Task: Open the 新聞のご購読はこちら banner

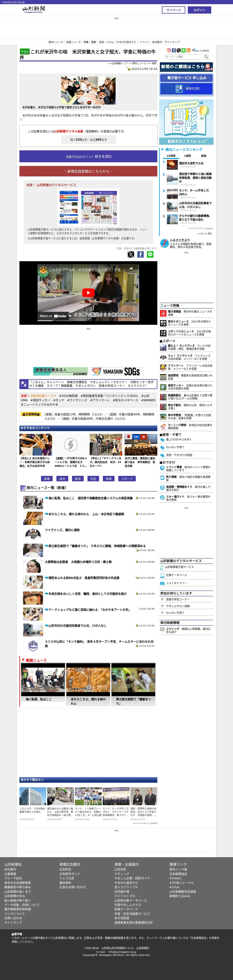Action: click(x=186, y=67)
